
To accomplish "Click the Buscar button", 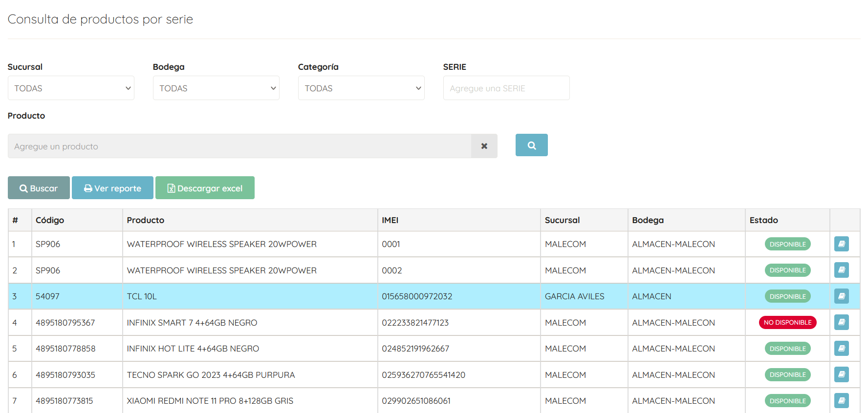I will tap(39, 188).
